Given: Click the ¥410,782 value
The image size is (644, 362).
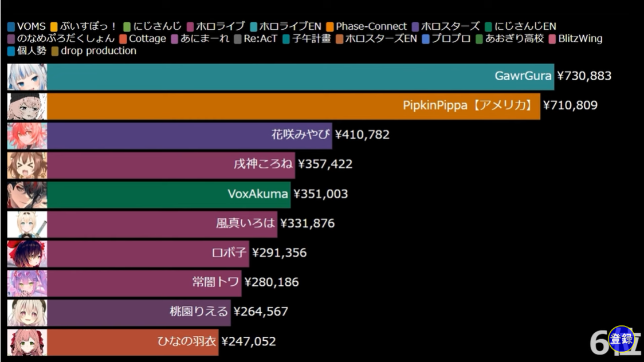Looking at the screenshot, I should coord(362,135).
